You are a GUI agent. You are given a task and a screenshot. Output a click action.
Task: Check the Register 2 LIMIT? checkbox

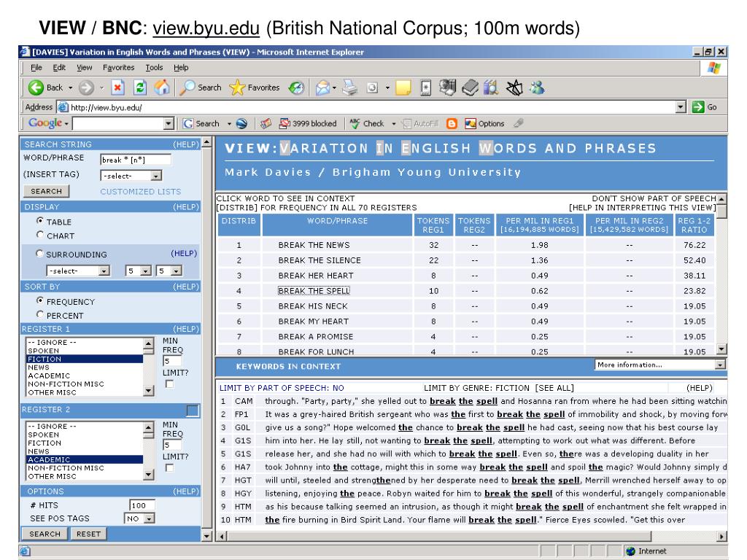pos(169,467)
